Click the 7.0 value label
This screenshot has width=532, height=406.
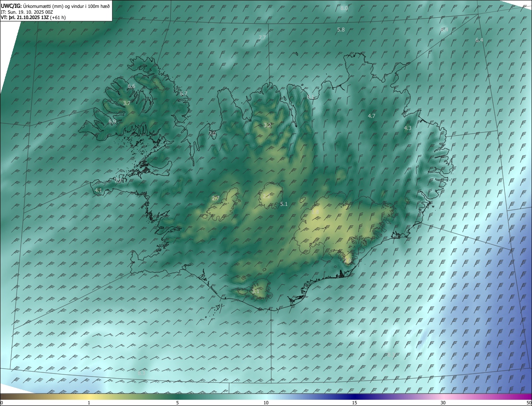[212, 133]
